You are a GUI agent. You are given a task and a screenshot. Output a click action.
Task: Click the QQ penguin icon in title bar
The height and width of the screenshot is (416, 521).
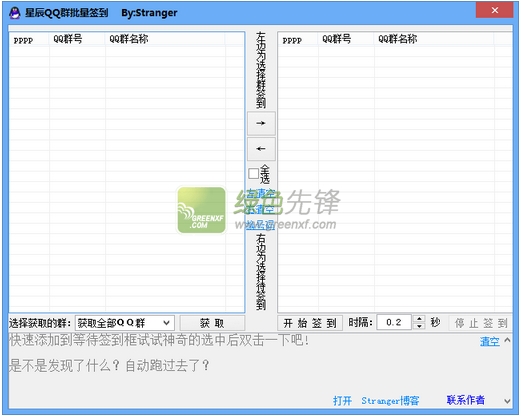(x=15, y=13)
